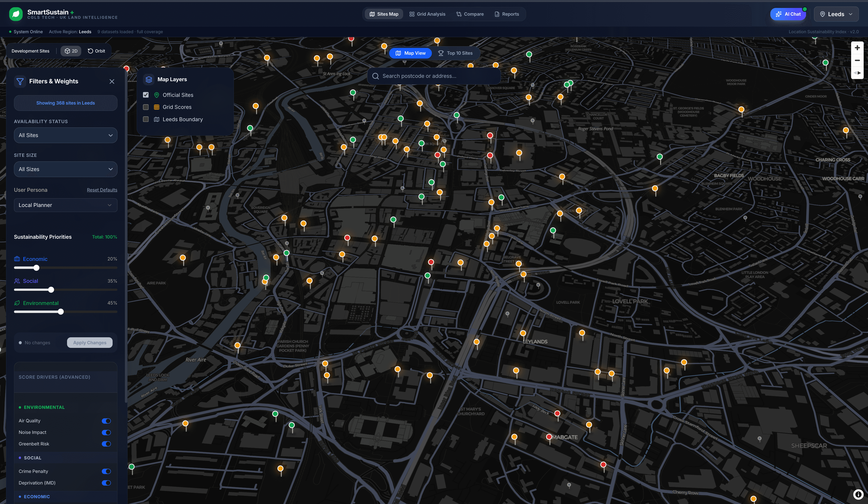Image resolution: width=868 pixels, height=504 pixels.
Task: Disable the Air Quality toggle
Action: pos(106,421)
